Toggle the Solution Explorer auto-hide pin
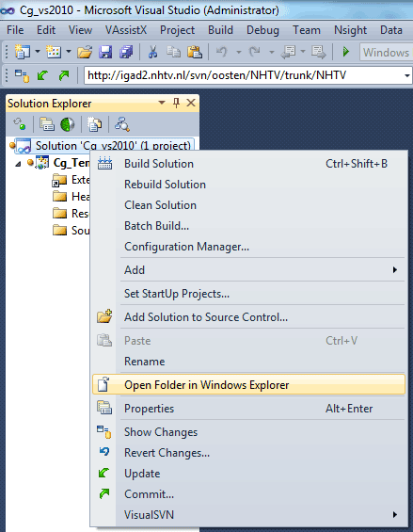 coord(176,103)
